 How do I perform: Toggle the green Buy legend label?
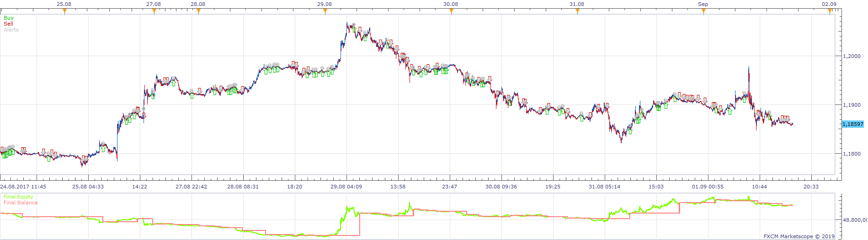[x=9, y=18]
